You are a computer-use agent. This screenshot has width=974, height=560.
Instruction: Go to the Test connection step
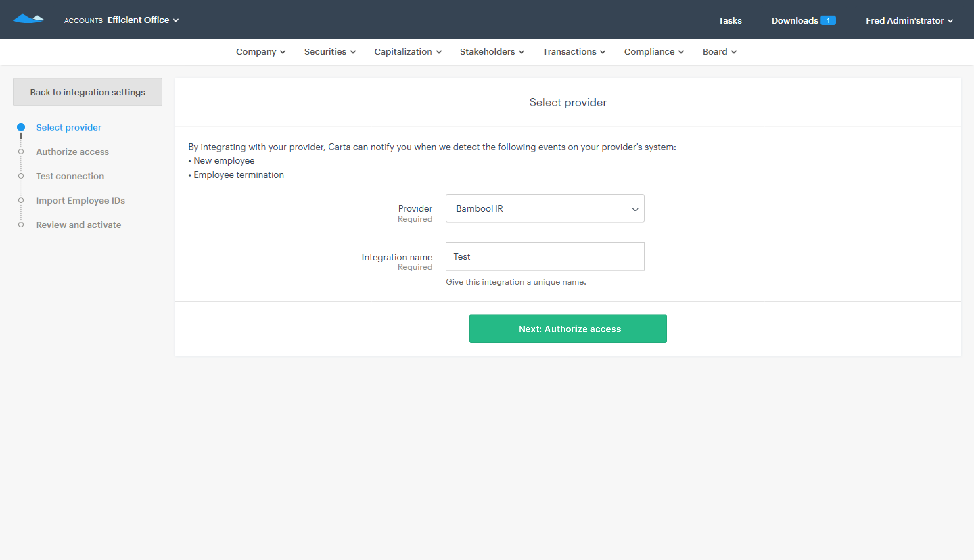coord(70,176)
